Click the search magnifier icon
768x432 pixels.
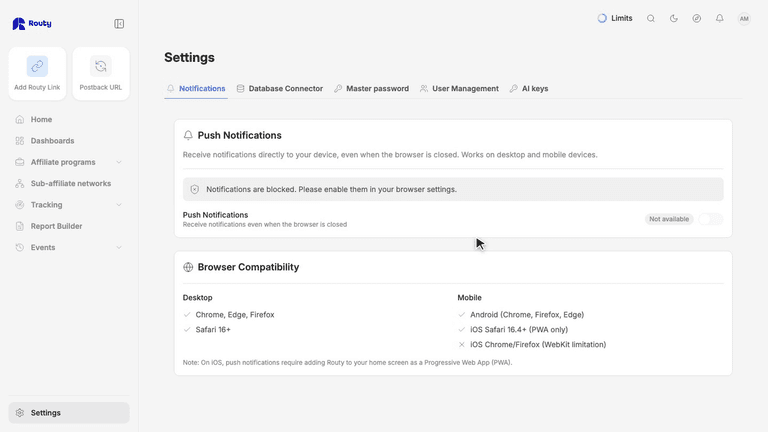click(x=650, y=18)
